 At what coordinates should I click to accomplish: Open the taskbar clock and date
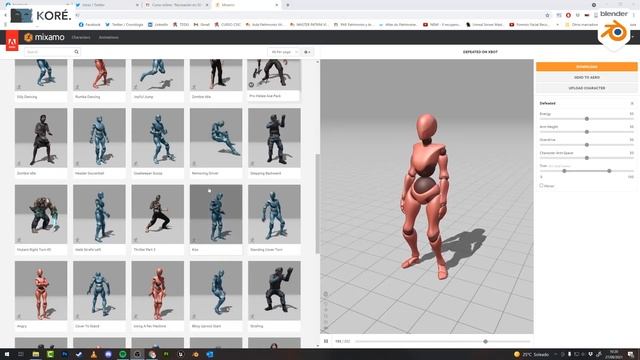click(614, 354)
